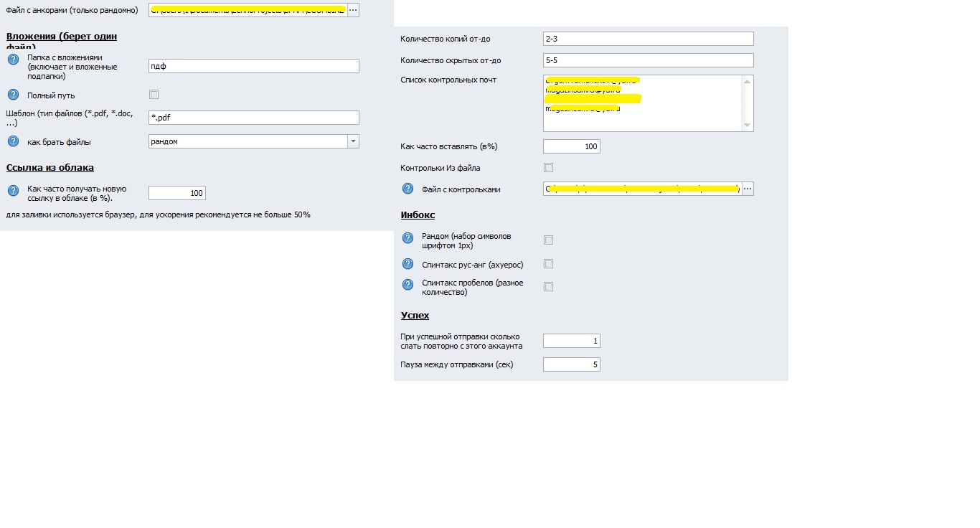
Task: Click the 'Инбокс' section heading
Action: click(418, 215)
